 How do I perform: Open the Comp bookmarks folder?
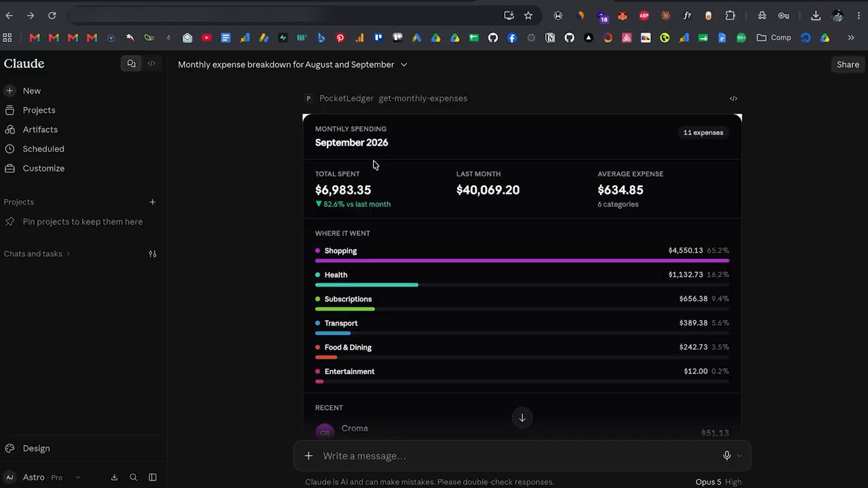pos(774,38)
